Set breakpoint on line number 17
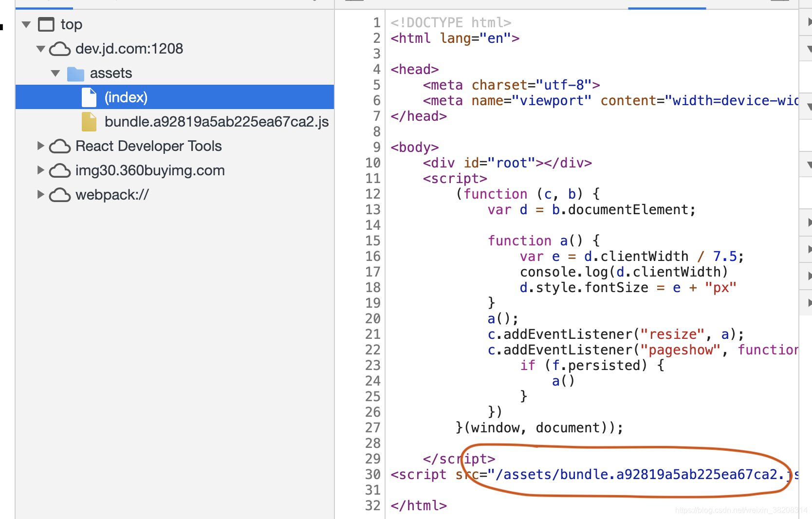Image resolution: width=812 pixels, height=519 pixels. (373, 272)
